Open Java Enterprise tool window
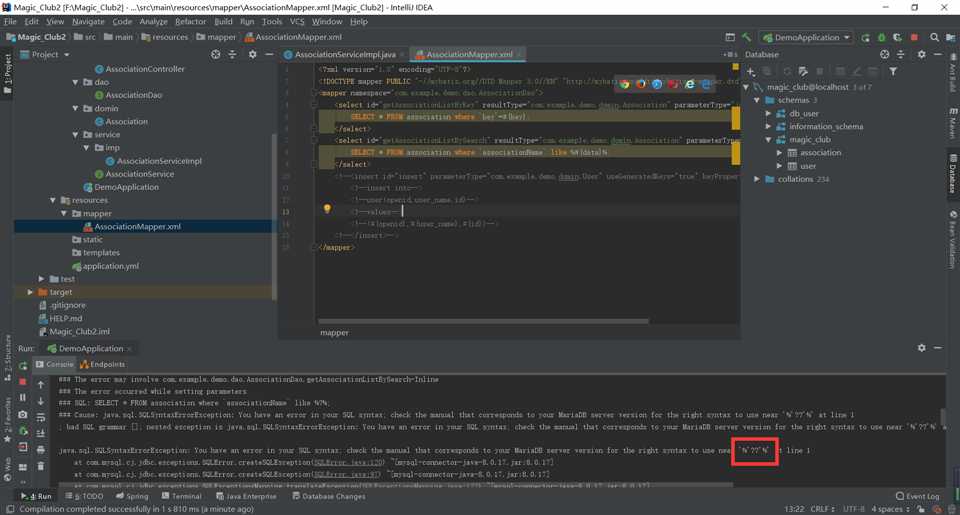The width and height of the screenshot is (960, 515). point(246,496)
